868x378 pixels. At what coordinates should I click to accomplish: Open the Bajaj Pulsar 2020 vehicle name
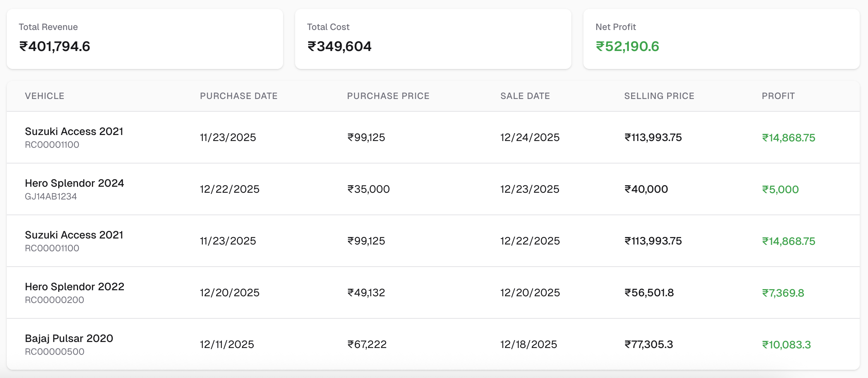click(x=69, y=338)
